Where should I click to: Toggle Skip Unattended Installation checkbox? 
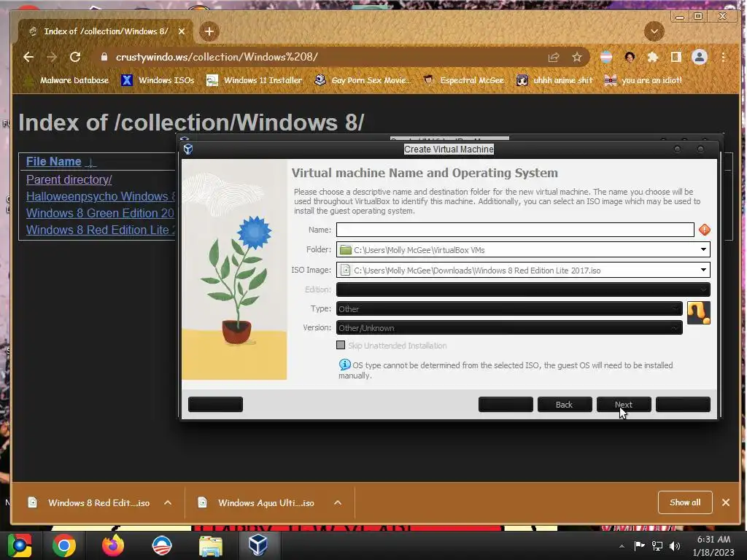[341, 345]
